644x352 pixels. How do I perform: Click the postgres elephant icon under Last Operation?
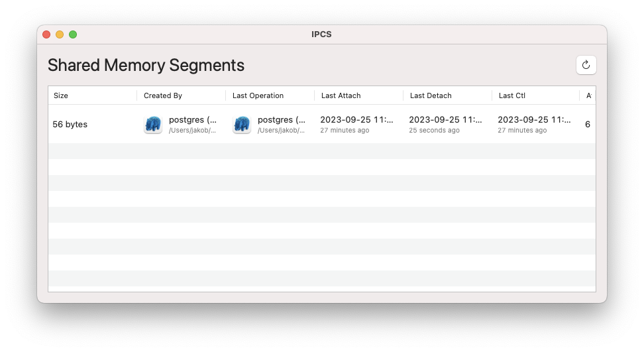click(x=241, y=124)
